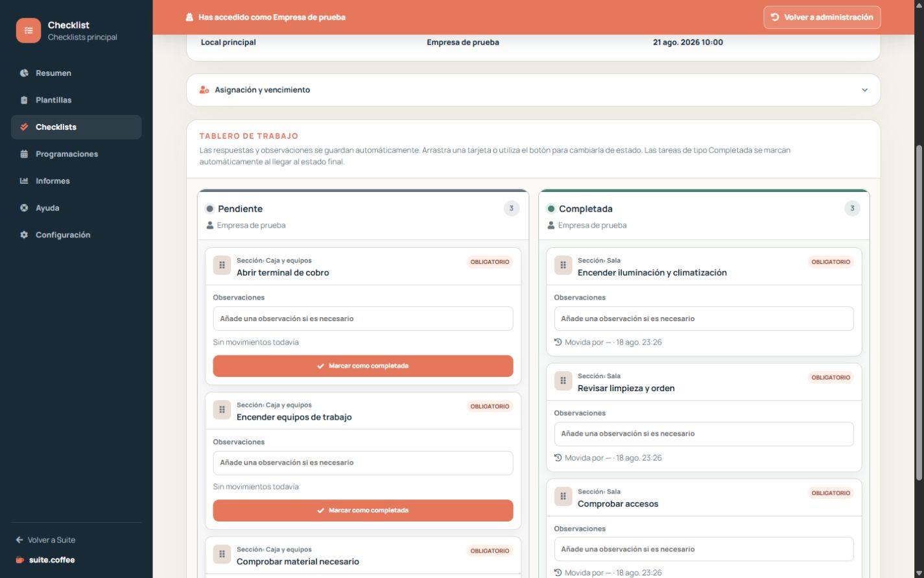Click the Completada column status dot
This screenshot has width=924, height=578.
click(551, 209)
